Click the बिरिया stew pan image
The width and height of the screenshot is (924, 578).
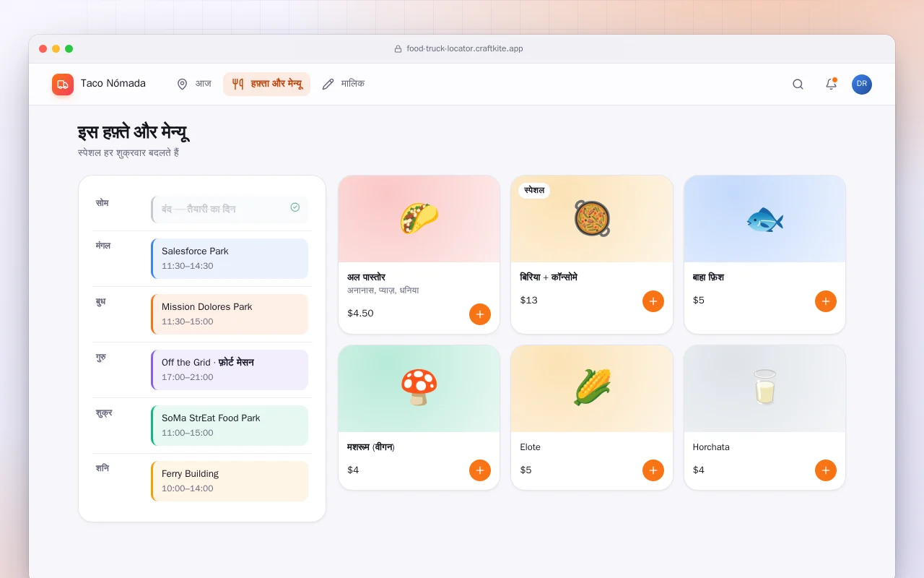point(592,219)
